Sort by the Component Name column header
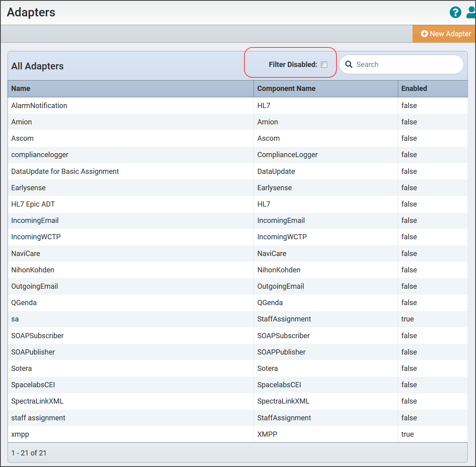This screenshot has height=467, width=476. (286, 89)
